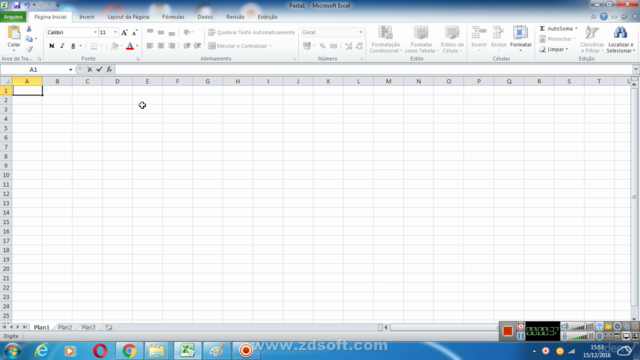
Task: Open Classificar e Filtrar
Action: (592, 39)
